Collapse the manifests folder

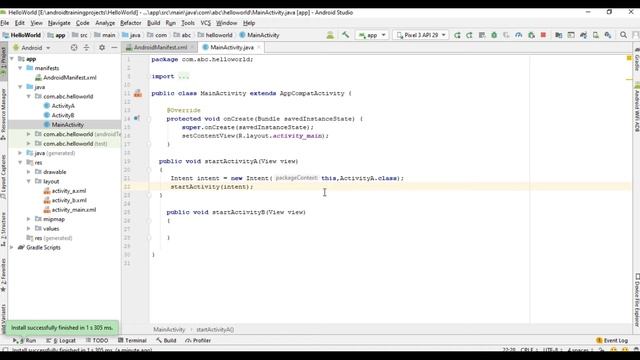20,68
